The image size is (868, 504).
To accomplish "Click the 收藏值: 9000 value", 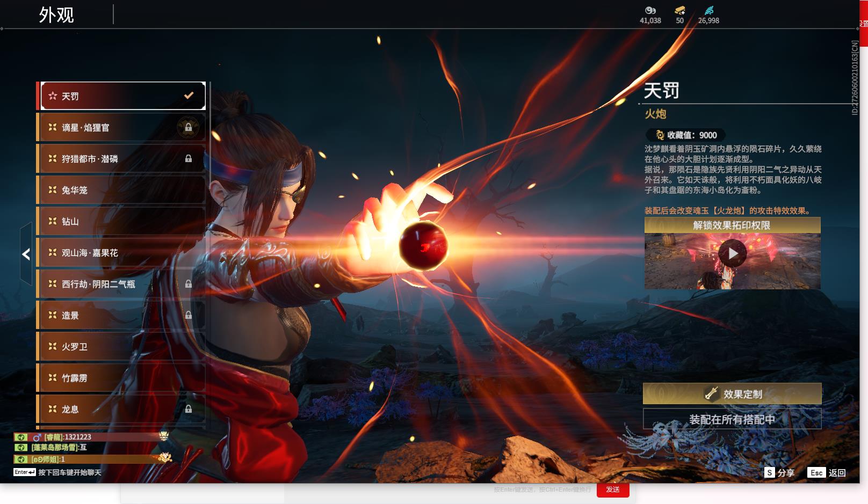I will pyautogui.click(x=692, y=135).
